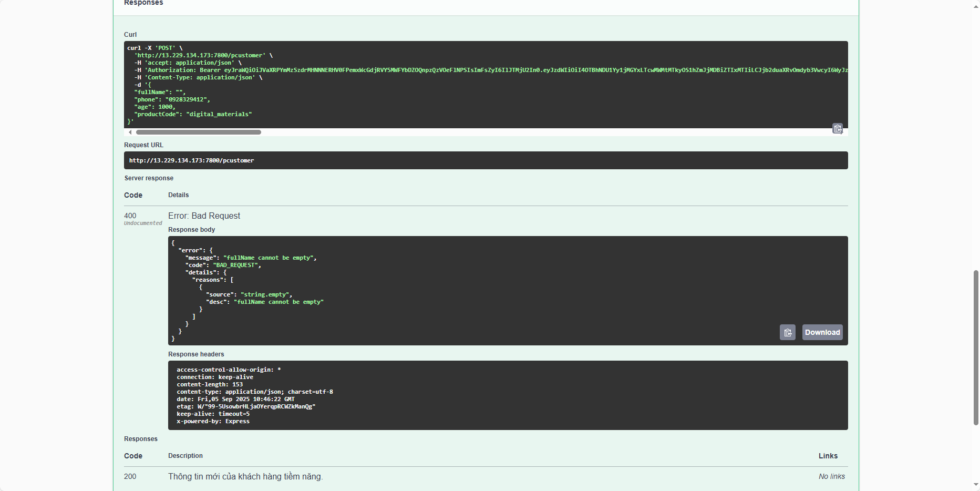Download the response body
This screenshot has height=491, width=980.
click(822, 332)
